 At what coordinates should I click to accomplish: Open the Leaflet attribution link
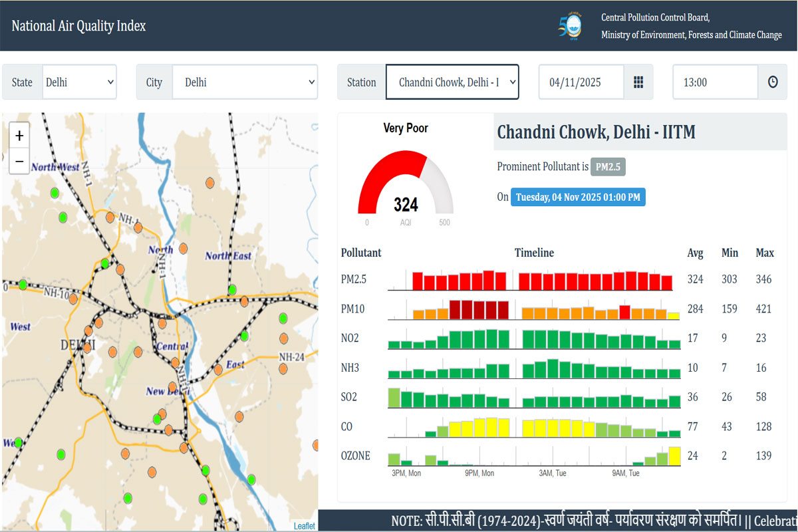point(305,526)
